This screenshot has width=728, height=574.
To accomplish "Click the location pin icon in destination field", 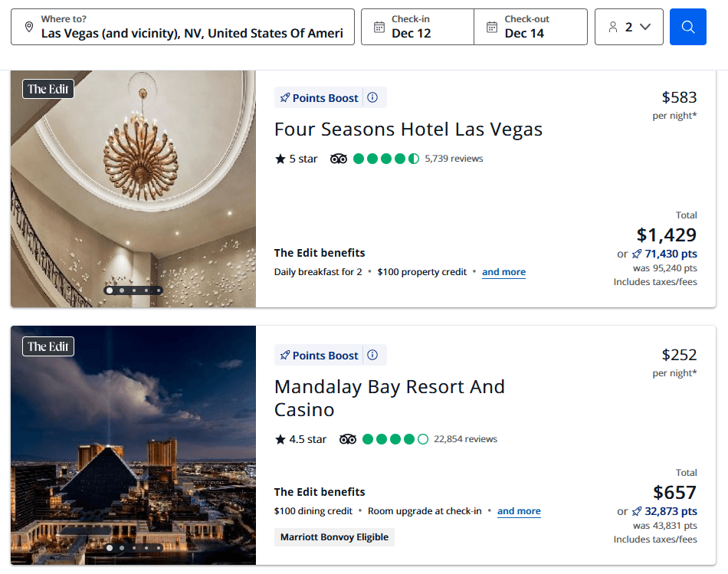I will click(x=28, y=26).
